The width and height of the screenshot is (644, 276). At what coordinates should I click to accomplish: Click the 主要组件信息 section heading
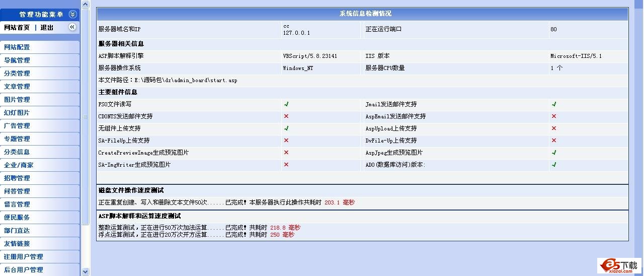(x=118, y=92)
